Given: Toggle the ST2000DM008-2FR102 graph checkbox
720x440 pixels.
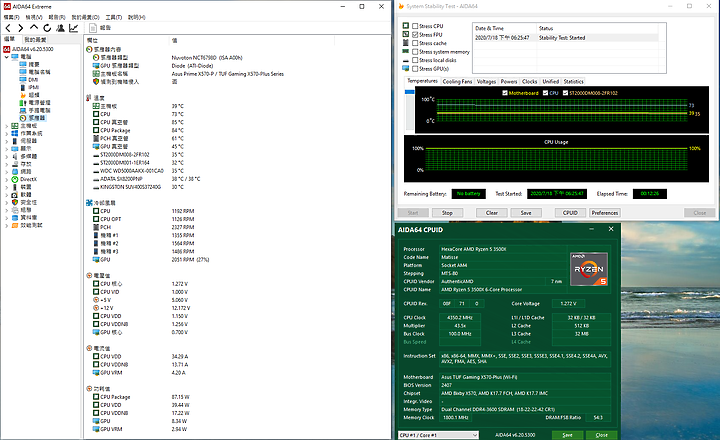Looking at the screenshot, I should (565, 93).
